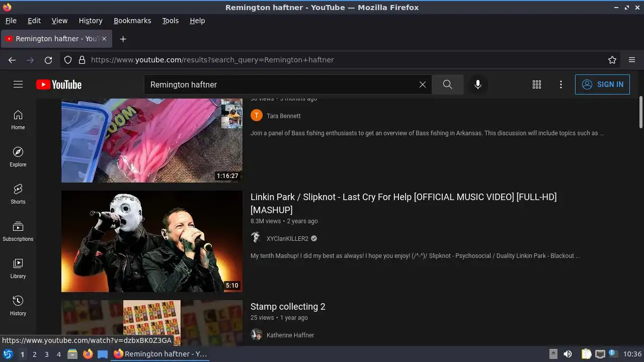
Task: Open the Linkin Park Slipknot video thumbnail
Action: (152, 241)
